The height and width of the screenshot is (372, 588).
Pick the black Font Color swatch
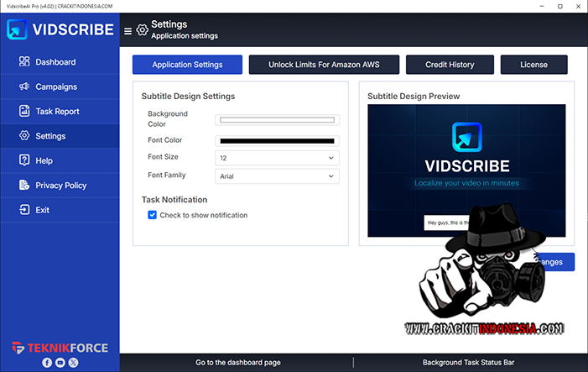coord(277,141)
